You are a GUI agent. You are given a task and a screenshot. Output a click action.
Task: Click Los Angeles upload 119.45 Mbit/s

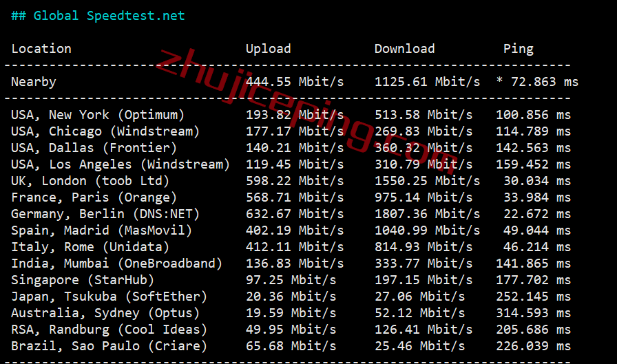click(295, 164)
